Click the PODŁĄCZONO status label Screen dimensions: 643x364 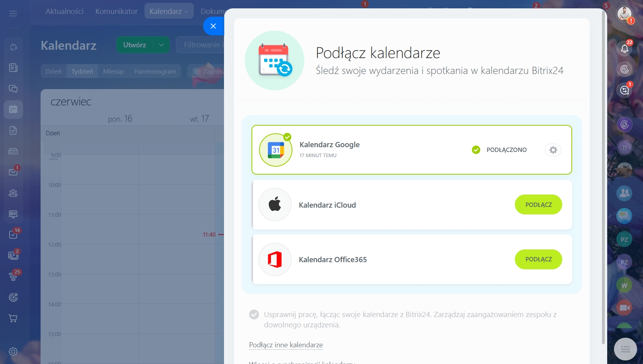click(x=507, y=150)
